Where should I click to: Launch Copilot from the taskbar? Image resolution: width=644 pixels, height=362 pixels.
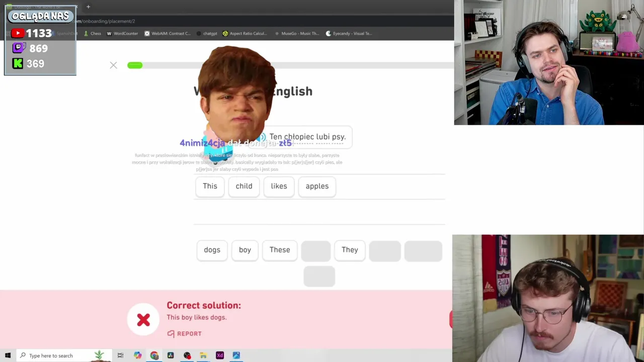pos(137,355)
